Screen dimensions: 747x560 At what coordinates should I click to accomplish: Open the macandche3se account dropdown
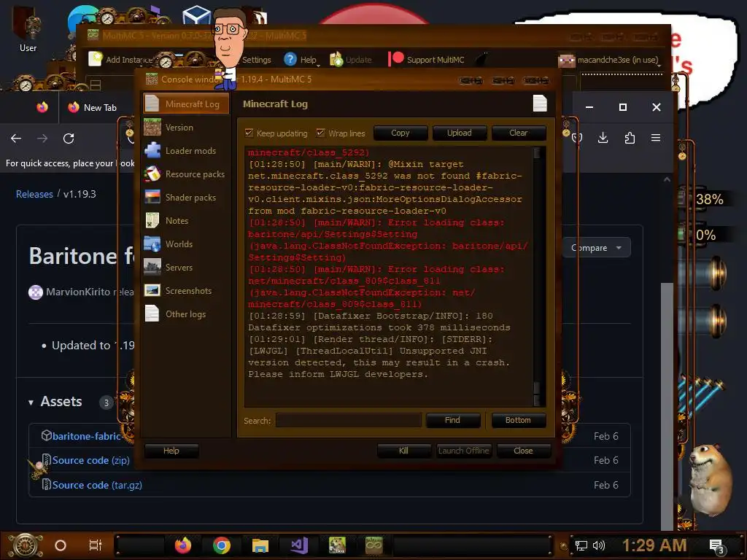coord(609,60)
